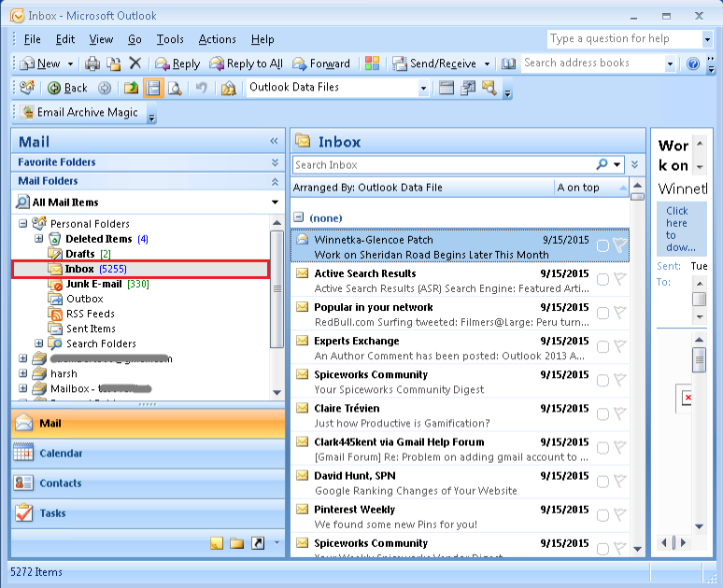Screen dimensions: 723x588
Task: Flag the Popular in your network message
Action: pyautogui.click(x=620, y=313)
